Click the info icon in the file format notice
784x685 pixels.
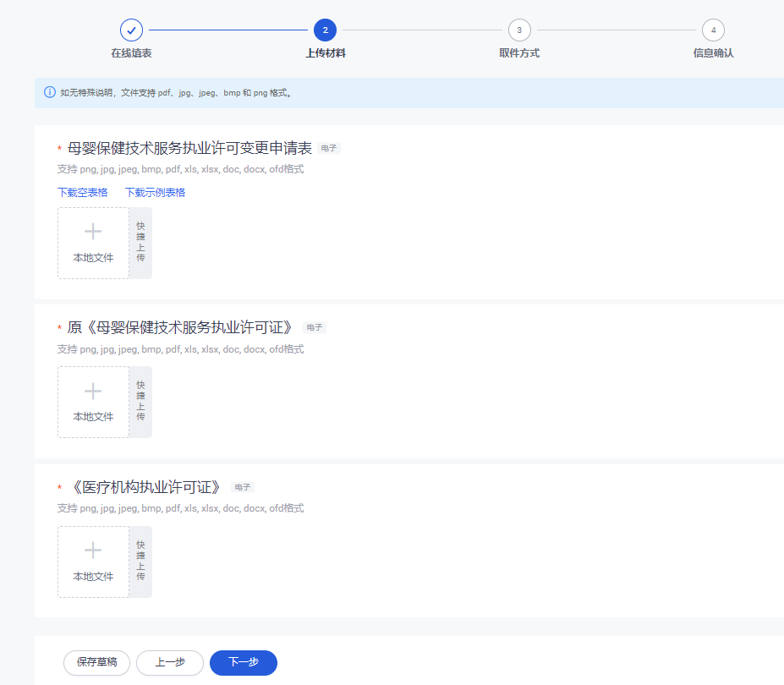pos(50,92)
